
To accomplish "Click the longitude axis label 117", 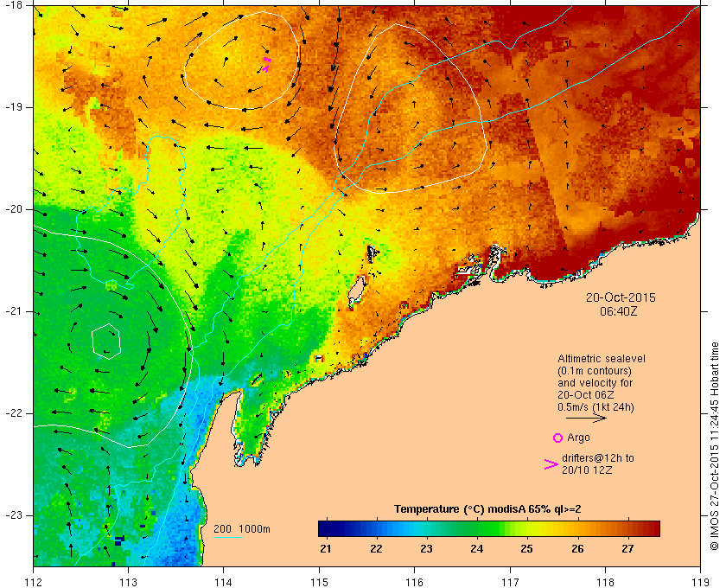I will [x=510, y=582].
